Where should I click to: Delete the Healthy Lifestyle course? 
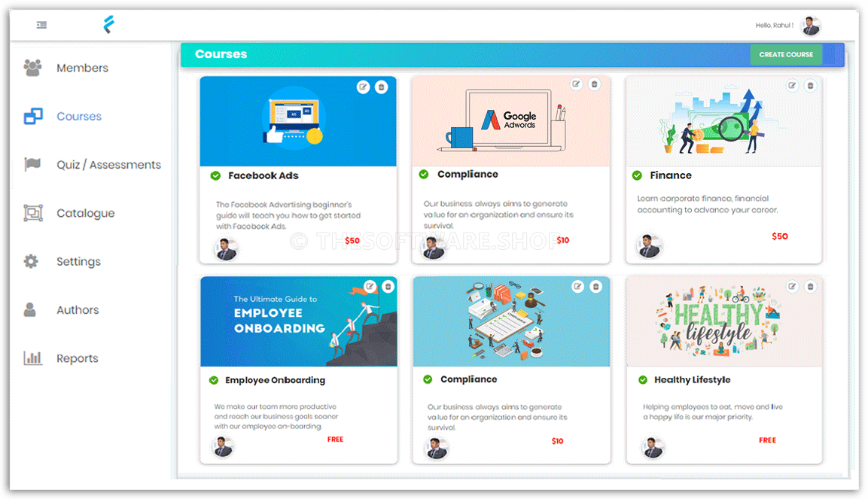(x=810, y=286)
